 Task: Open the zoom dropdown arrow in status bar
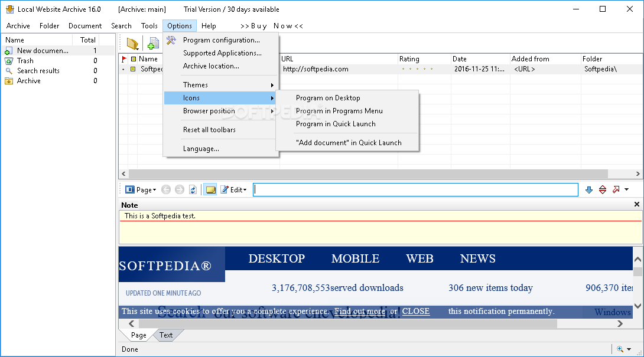click(629, 349)
